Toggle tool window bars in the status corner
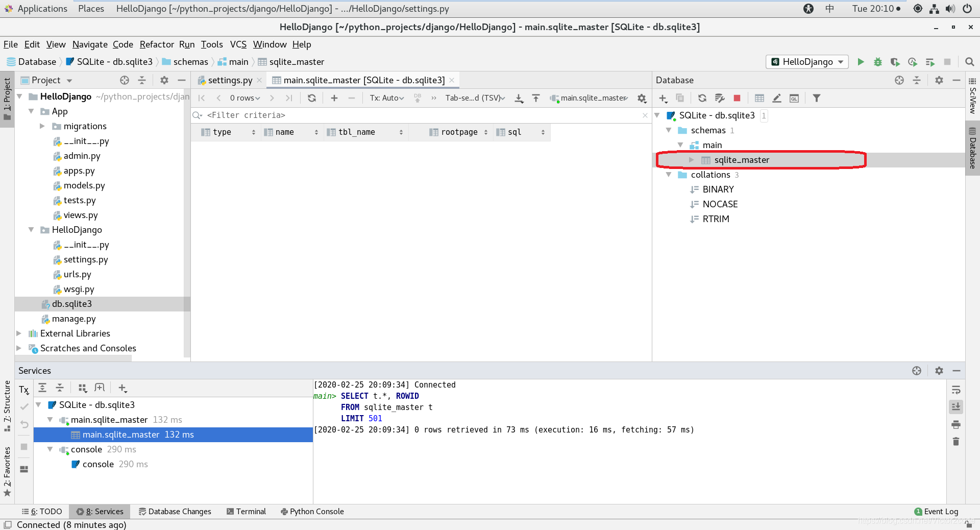This screenshot has height=530, width=980. click(8, 525)
